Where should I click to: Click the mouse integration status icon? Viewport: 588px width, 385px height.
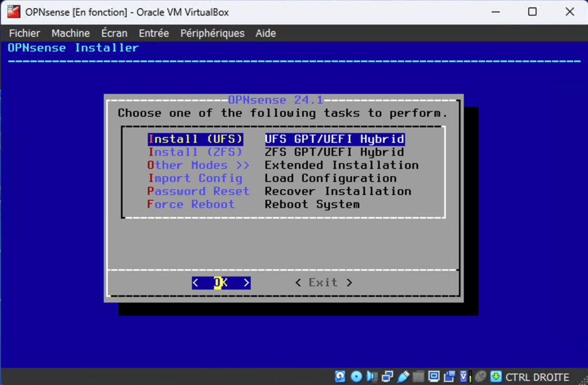point(481,376)
